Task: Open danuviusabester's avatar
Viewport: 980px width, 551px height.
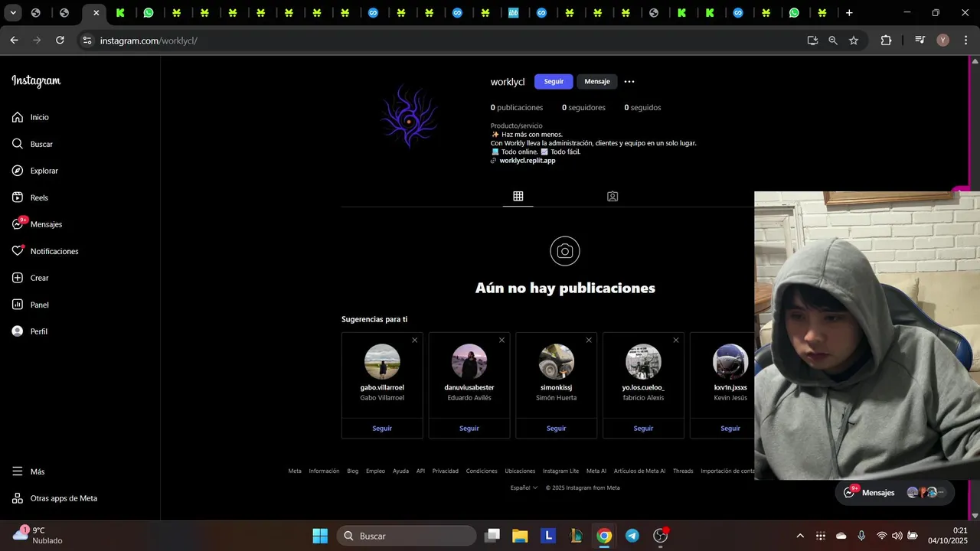Action: (x=469, y=362)
